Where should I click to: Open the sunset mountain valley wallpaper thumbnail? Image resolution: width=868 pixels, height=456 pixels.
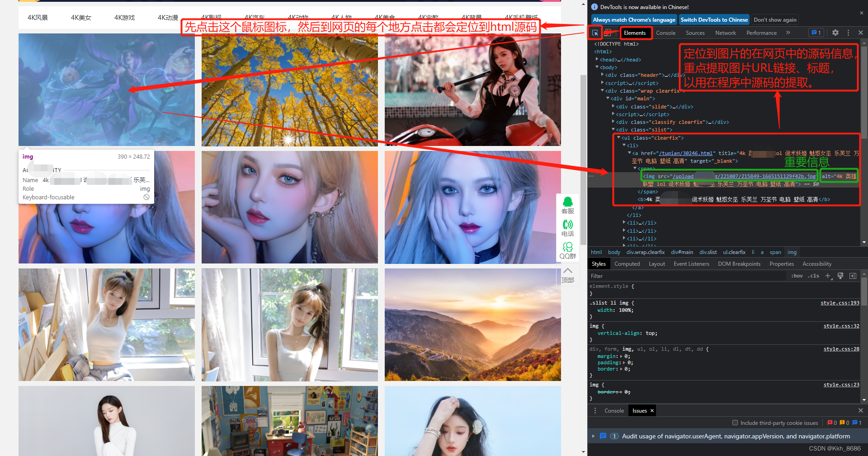tap(473, 325)
